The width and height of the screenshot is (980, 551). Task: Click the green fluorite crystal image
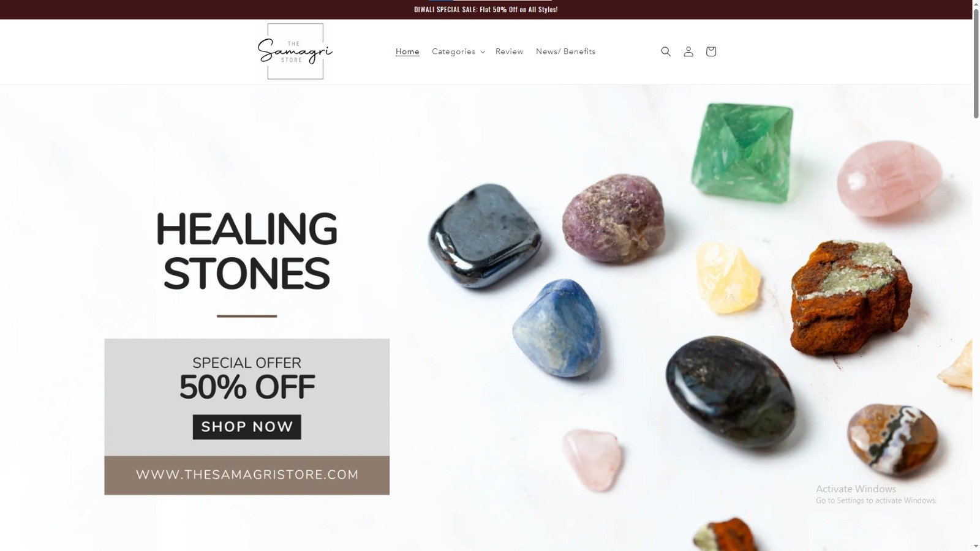pos(742,152)
